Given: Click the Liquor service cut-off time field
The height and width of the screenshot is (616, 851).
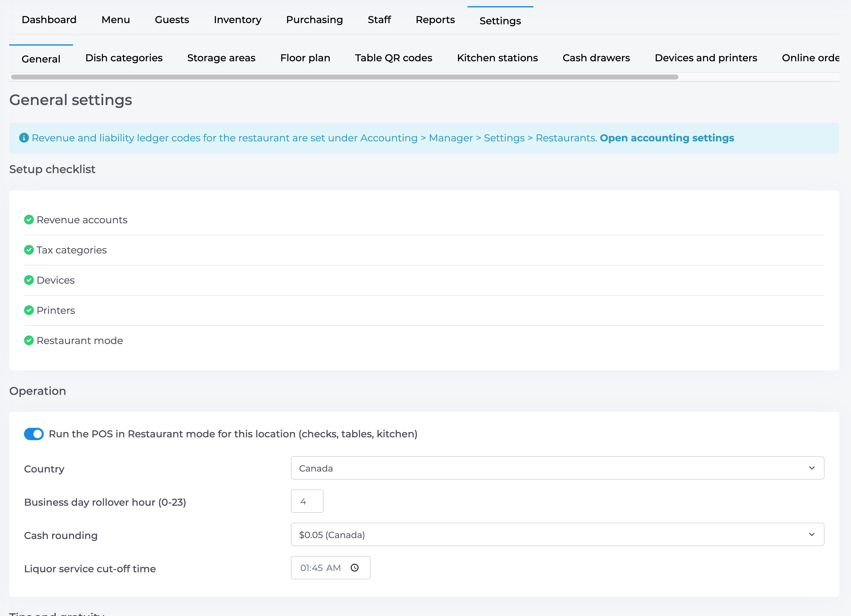Looking at the screenshot, I should pyautogui.click(x=331, y=568).
